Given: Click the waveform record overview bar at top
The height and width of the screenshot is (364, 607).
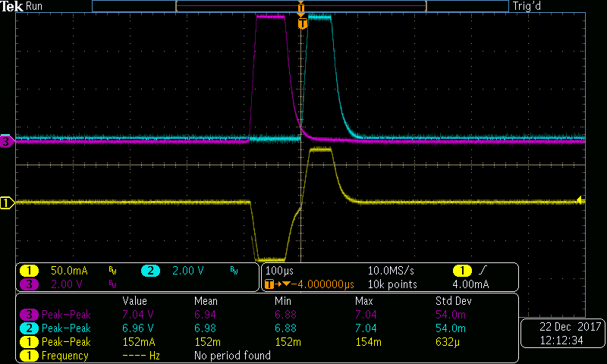Looking at the screenshot, I should tap(300, 6).
